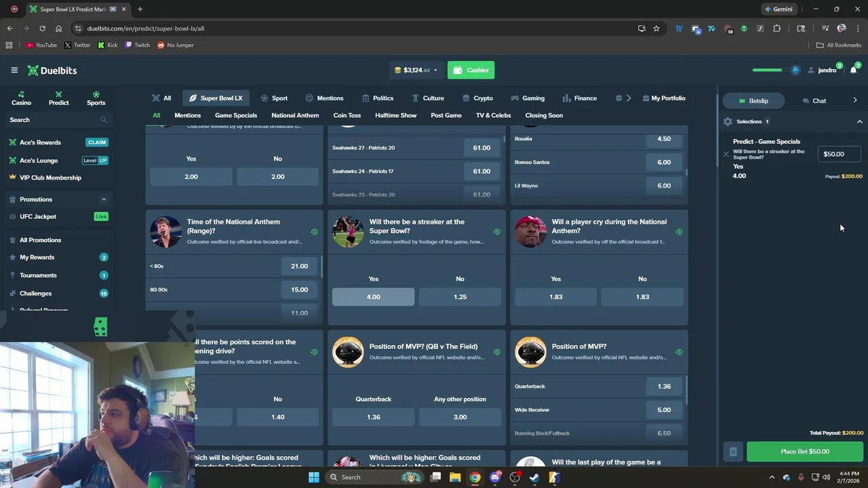The image size is (868, 488).
Task: Open the Casino section icon
Action: [21, 99]
